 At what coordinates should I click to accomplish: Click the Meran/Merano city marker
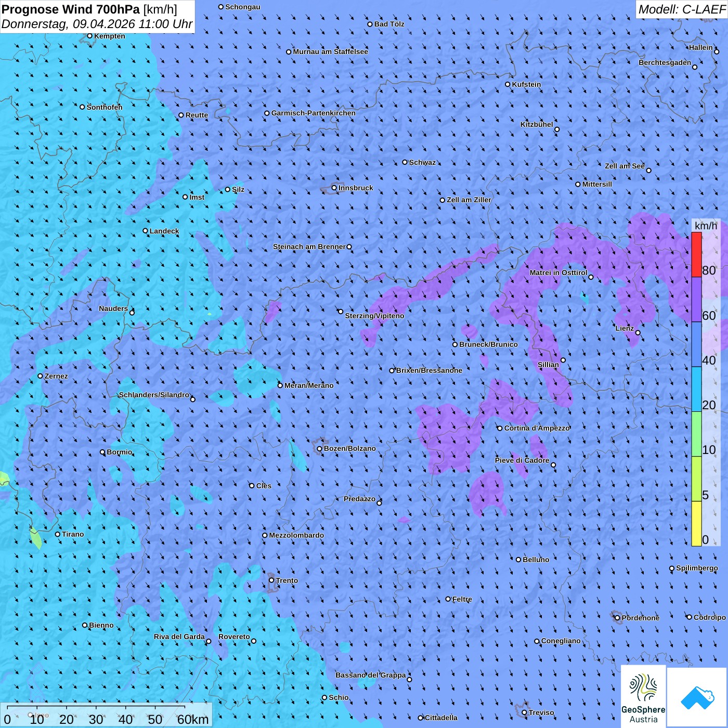[x=280, y=385]
